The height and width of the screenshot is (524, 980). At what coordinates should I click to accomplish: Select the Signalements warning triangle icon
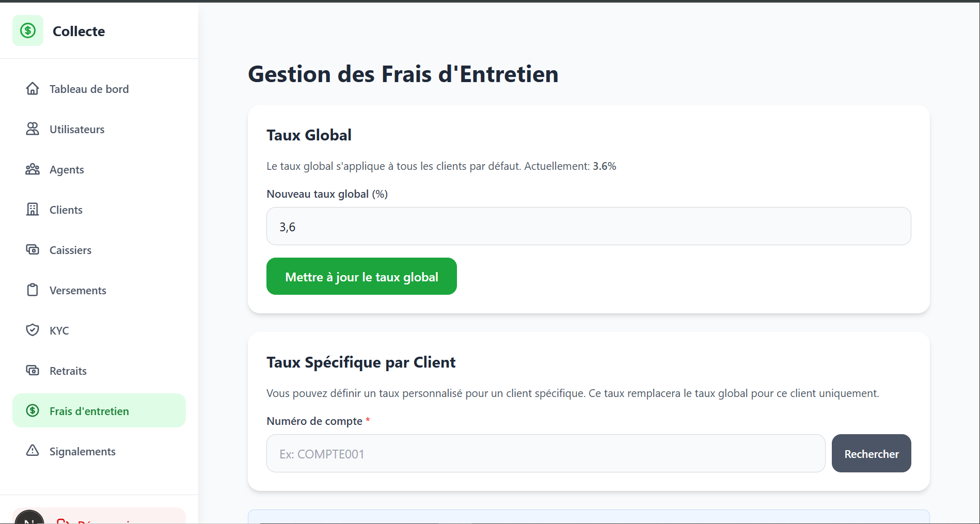tap(33, 451)
